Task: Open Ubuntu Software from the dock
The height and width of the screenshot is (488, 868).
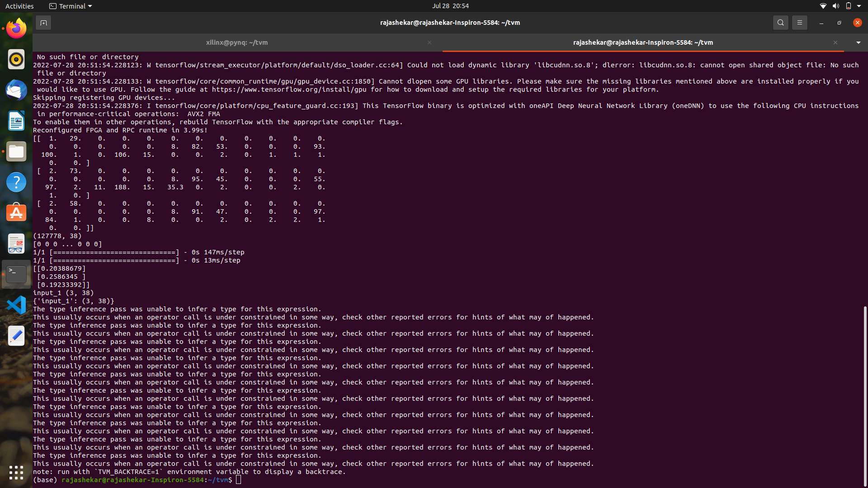Action: (x=16, y=213)
